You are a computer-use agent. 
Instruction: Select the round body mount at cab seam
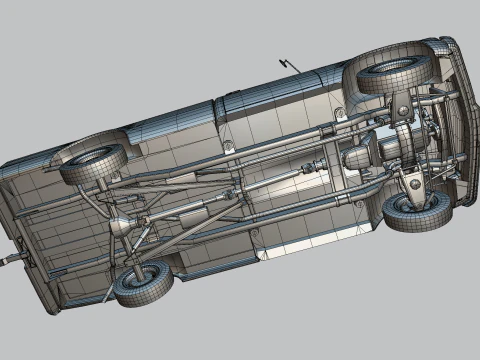click(x=228, y=145)
